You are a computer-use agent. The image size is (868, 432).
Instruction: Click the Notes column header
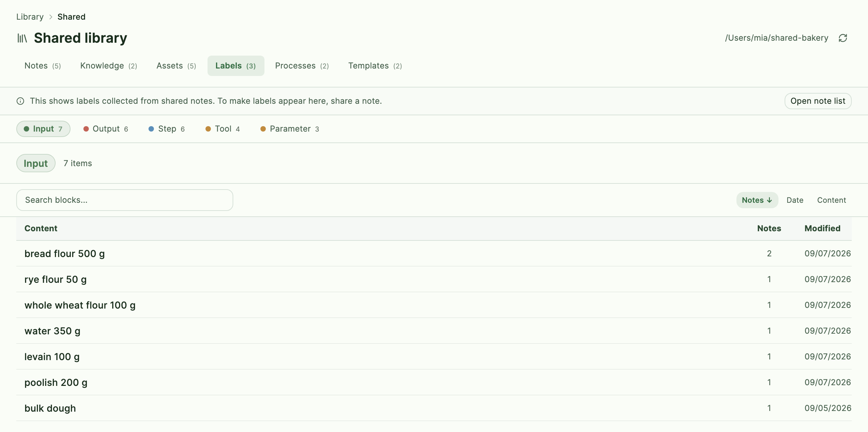(x=769, y=229)
